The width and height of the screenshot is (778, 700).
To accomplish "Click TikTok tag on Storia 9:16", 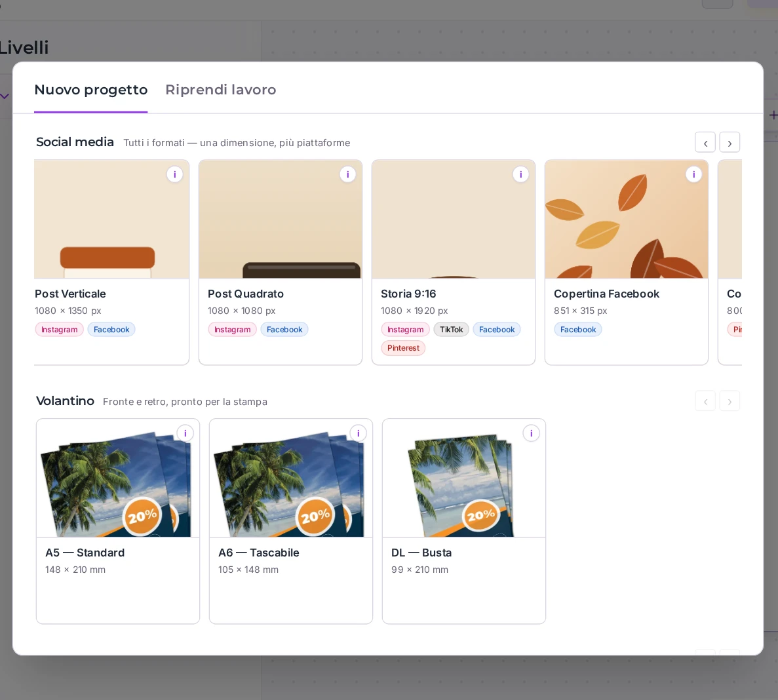I will [x=451, y=330].
